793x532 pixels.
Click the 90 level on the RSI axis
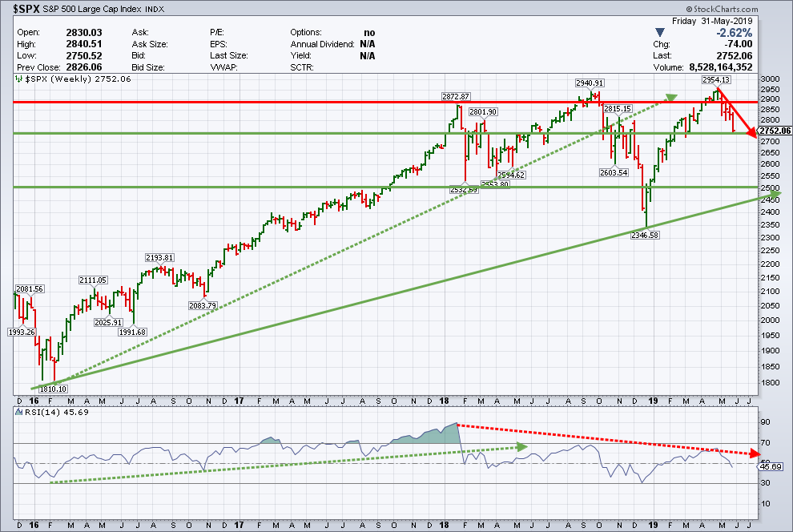pyautogui.click(x=766, y=421)
